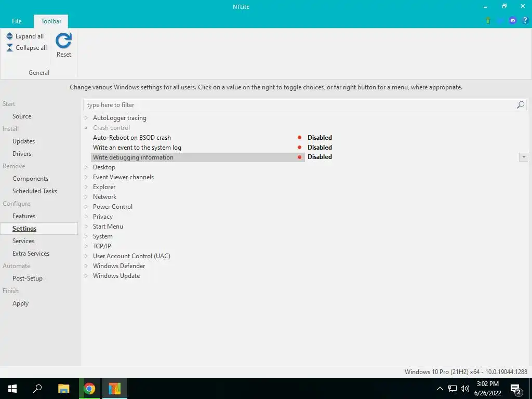The height and width of the screenshot is (399, 532).
Task: Expand the Privacy settings group
Action: tap(86, 216)
